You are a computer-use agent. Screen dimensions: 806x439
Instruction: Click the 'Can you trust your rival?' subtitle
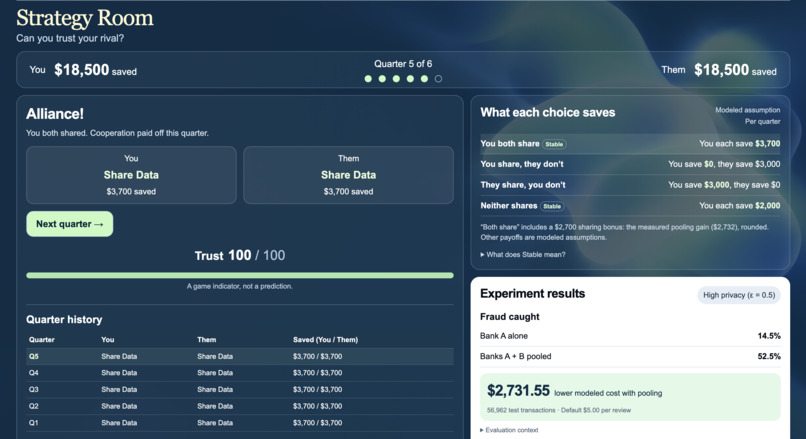coord(70,39)
